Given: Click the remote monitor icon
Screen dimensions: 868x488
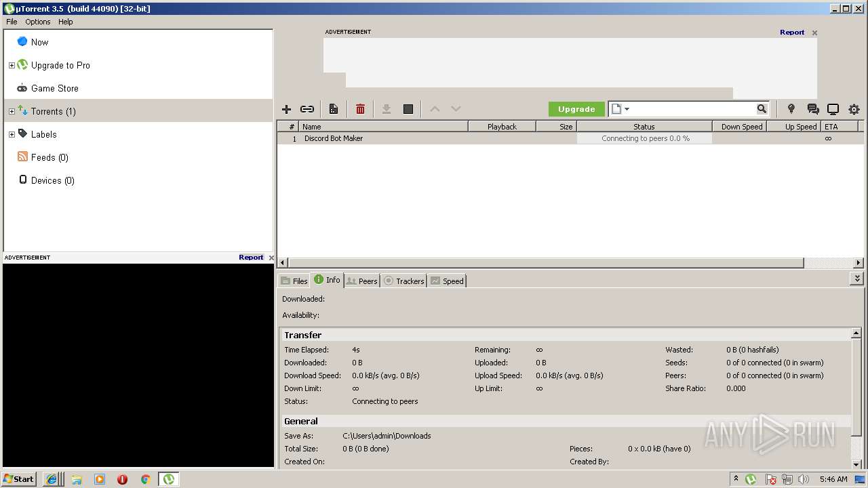Looking at the screenshot, I should click(x=833, y=109).
